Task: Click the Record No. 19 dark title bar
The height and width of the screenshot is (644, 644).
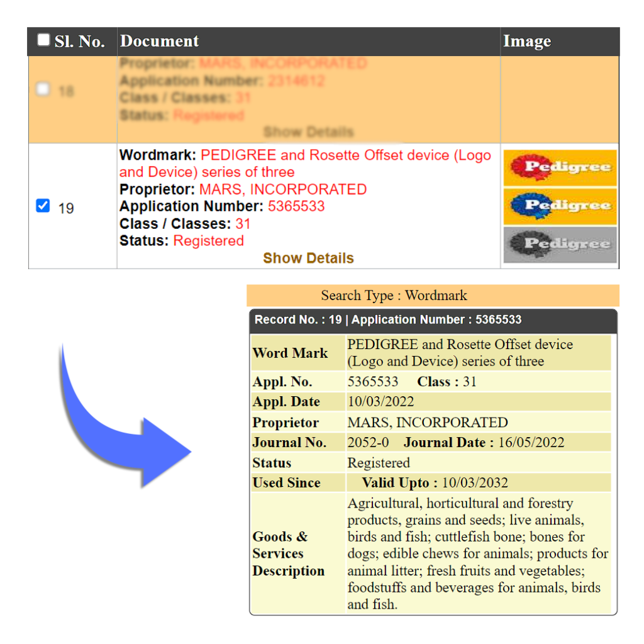Action: 433,319
